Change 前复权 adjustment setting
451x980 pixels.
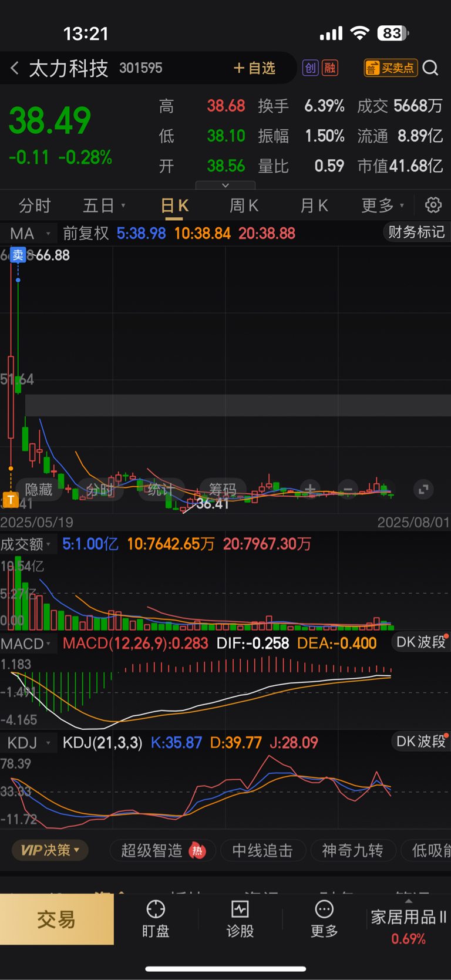click(86, 233)
